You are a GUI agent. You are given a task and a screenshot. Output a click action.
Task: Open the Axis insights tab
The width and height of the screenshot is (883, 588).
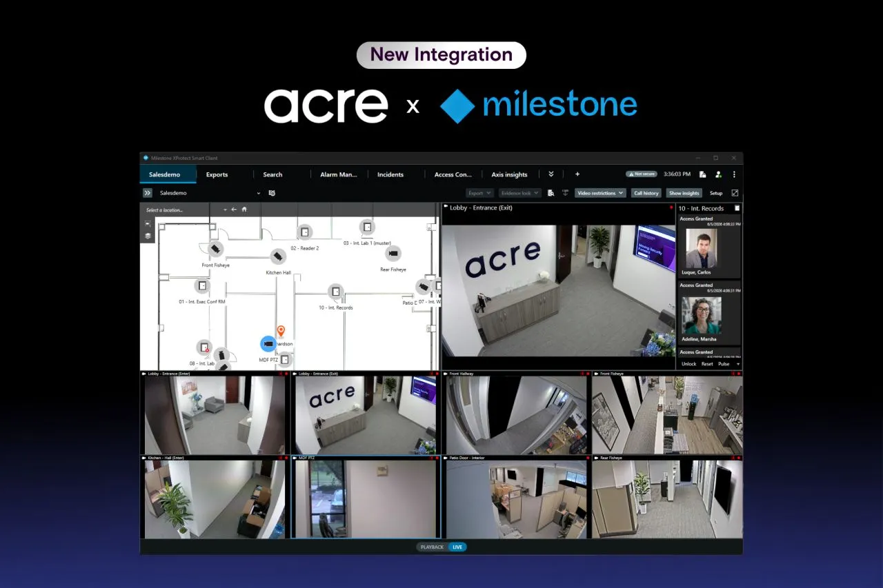[x=509, y=174]
